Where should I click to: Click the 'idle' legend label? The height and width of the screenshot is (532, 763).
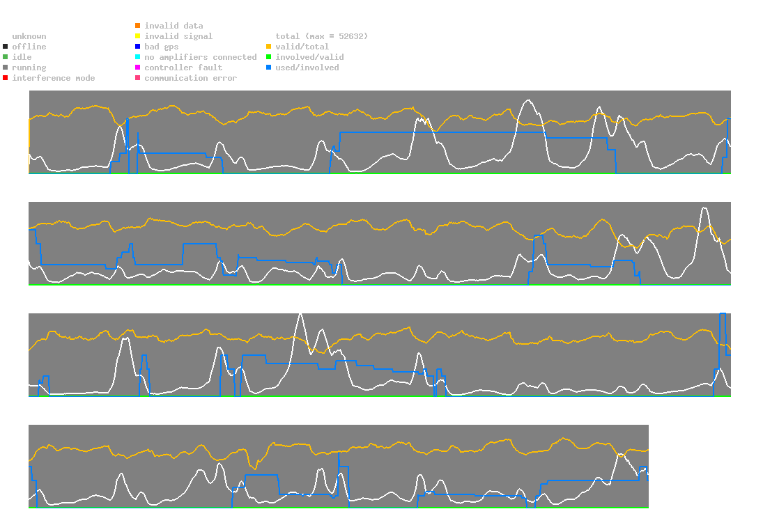22,57
